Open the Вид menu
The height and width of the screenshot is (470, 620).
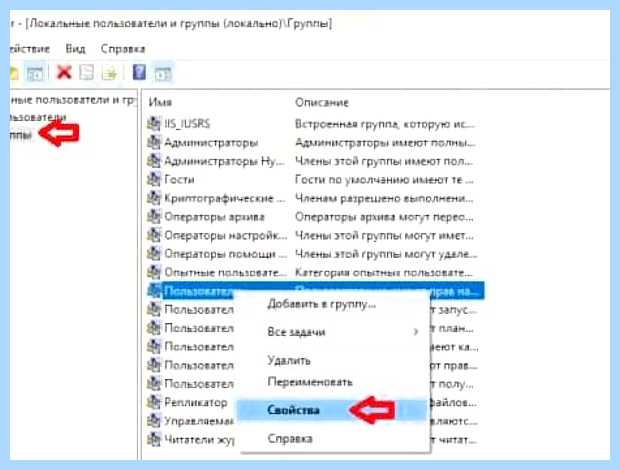point(75,49)
